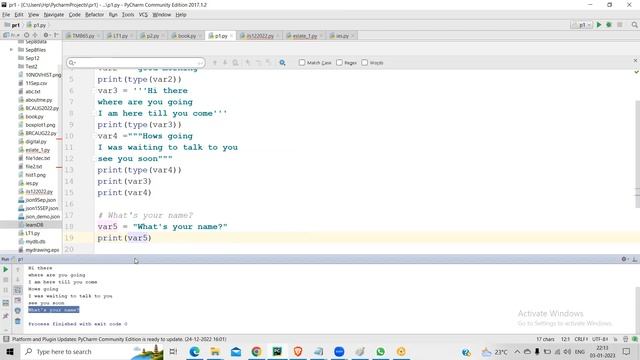Open WhatsApp from taskbar
The image size is (640, 360).
tap(380, 351)
